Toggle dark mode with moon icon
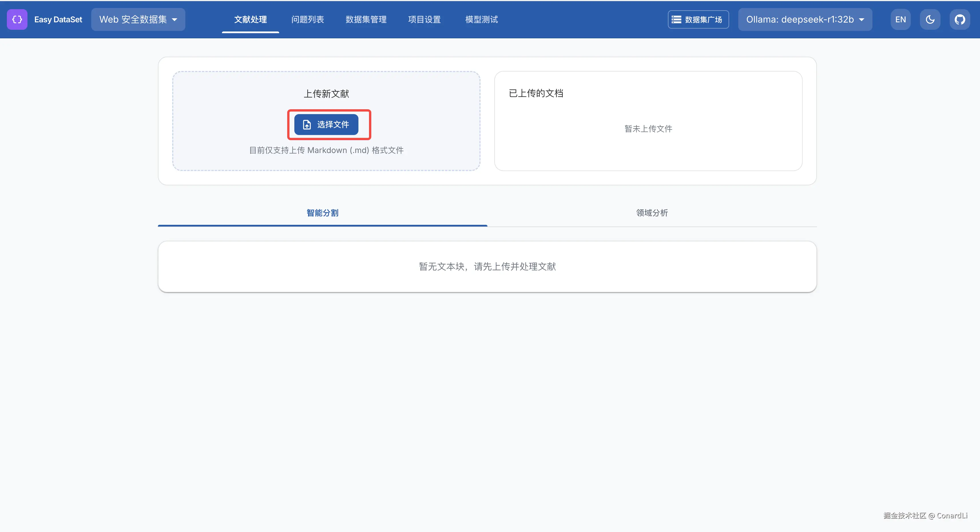This screenshot has width=980, height=532. click(930, 19)
